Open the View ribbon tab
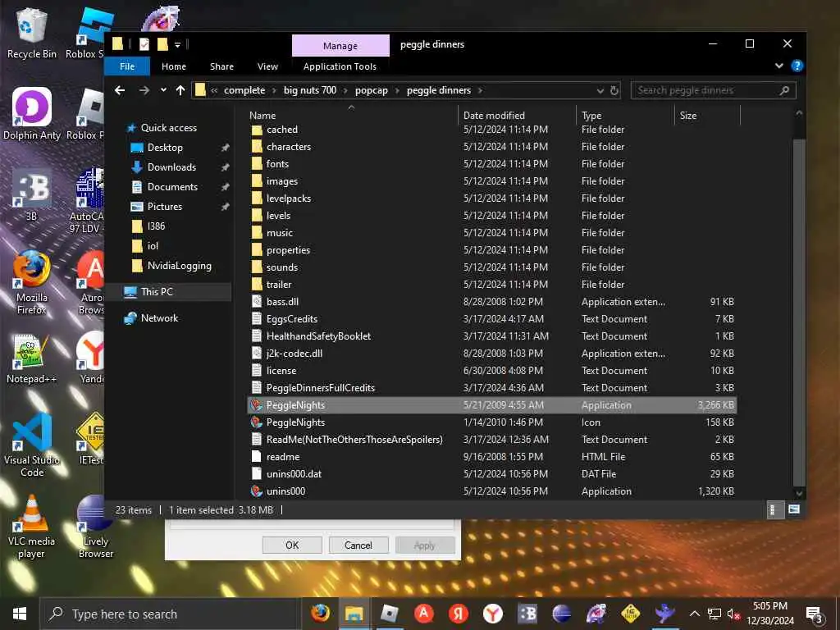840x630 pixels. pyautogui.click(x=267, y=66)
